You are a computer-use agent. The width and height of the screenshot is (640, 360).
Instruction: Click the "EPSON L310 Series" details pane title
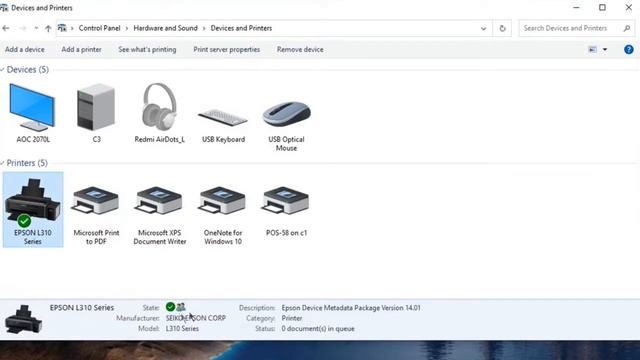point(82,308)
